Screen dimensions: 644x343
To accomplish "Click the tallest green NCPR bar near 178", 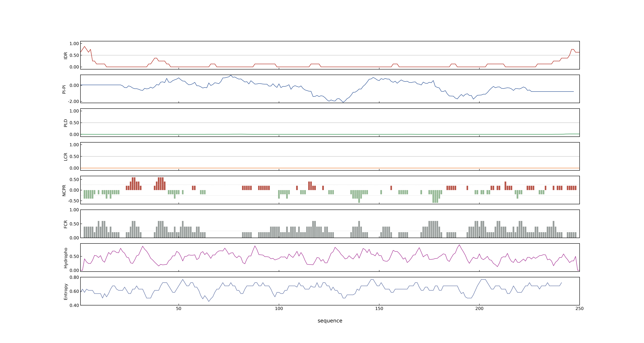I will 435,196.
